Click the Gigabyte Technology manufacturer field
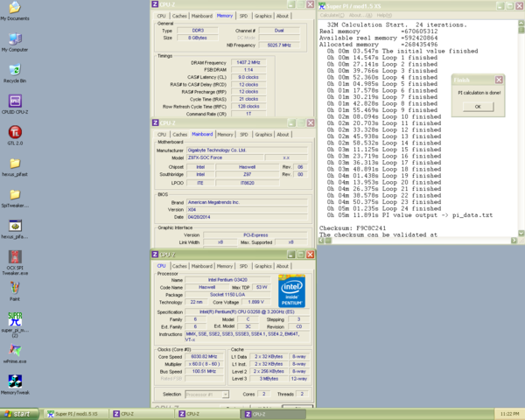Viewport: 525px width, 420px height. click(247, 150)
